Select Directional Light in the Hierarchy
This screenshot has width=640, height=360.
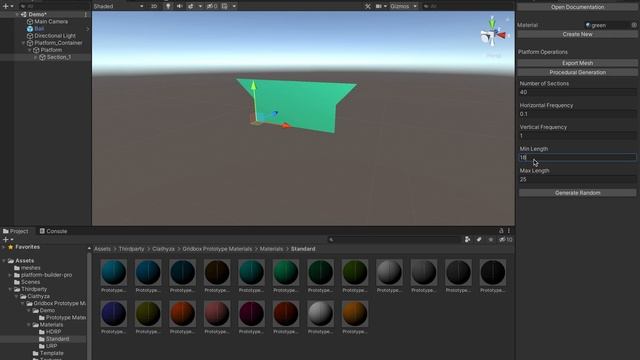click(55, 36)
